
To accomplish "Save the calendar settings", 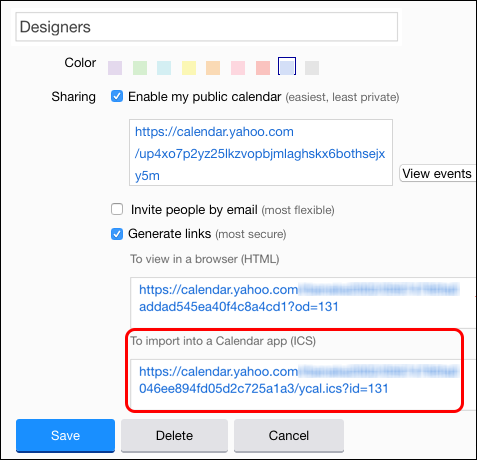I will click(x=65, y=435).
